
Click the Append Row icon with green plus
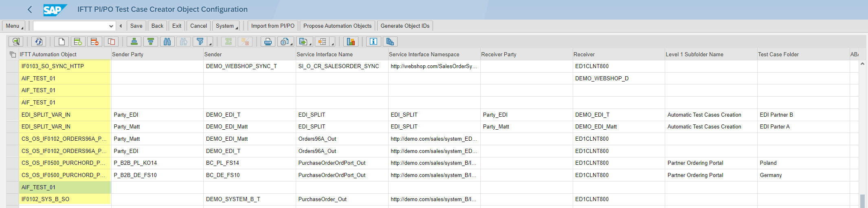coord(78,42)
